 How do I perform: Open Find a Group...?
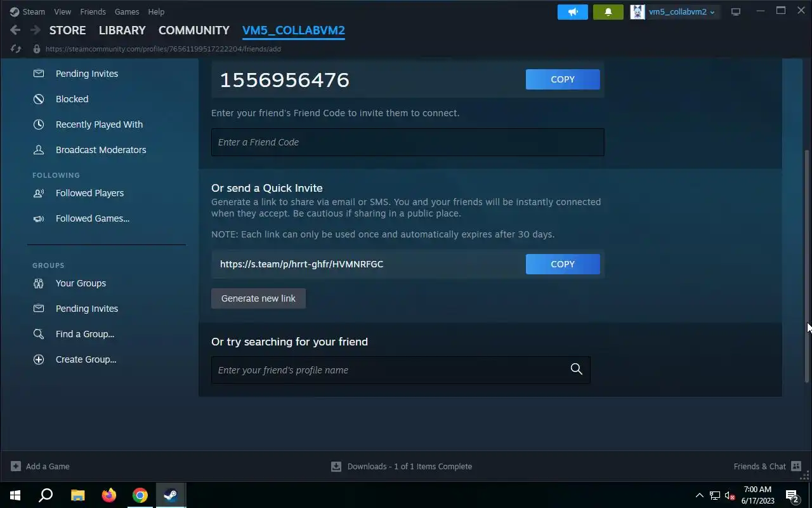click(85, 334)
